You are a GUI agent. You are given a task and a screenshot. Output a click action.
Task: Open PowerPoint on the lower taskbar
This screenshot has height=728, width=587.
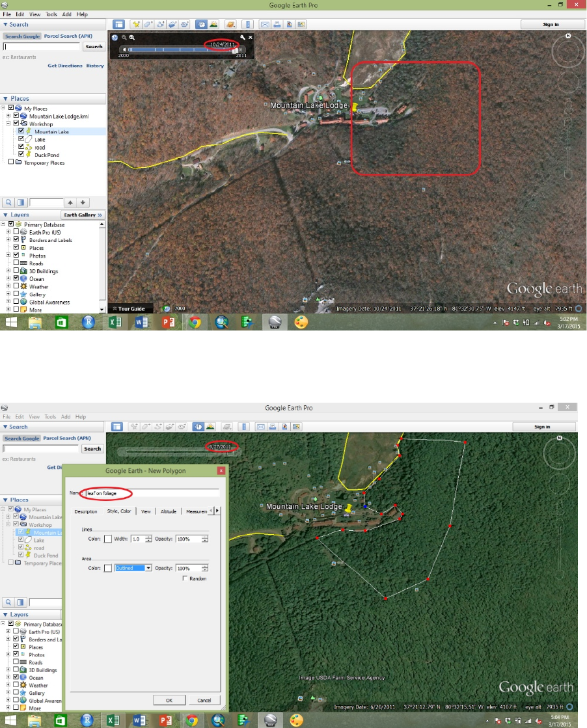click(165, 720)
